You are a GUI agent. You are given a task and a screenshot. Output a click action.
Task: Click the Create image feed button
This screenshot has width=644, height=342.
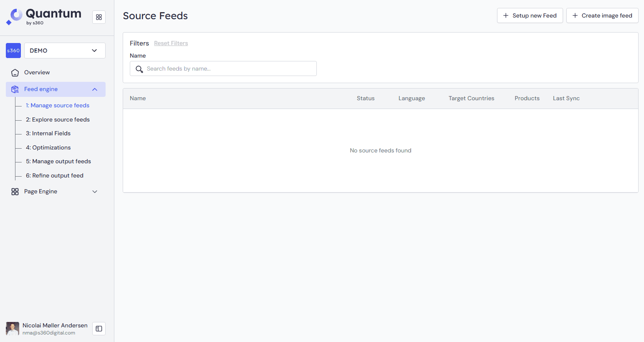(602, 15)
